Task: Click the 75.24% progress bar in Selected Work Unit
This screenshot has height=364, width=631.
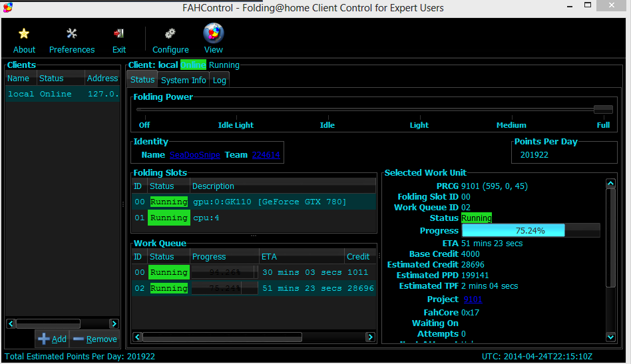Action: tap(530, 230)
